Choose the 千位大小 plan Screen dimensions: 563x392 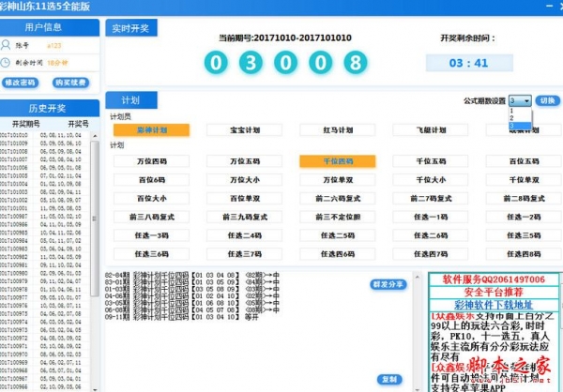coord(431,180)
